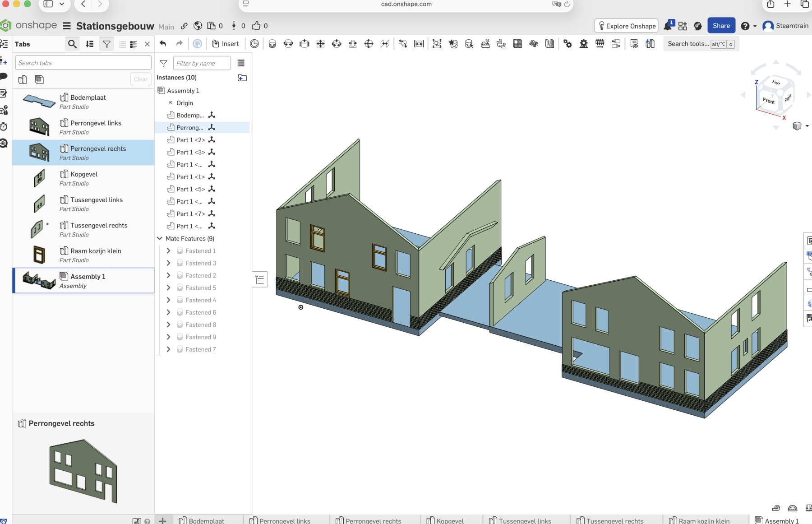This screenshot has width=812, height=524.
Task: Click the Filter by name field
Action: point(202,63)
